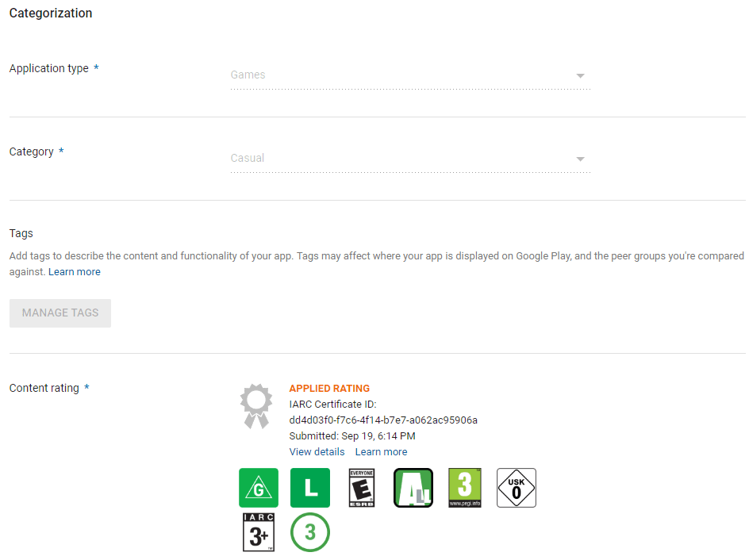Click the IARC certificate ID dd4d03f0 text
Image resolution: width=749 pixels, height=560 pixels.
tap(383, 420)
